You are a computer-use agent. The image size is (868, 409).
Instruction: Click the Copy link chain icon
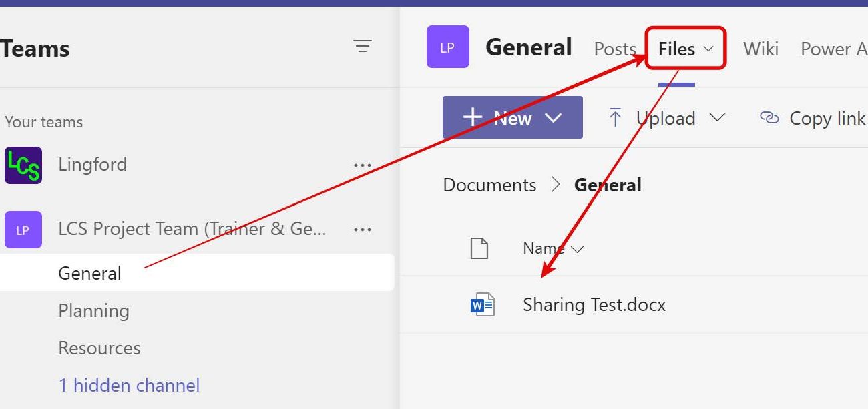[770, 118]
